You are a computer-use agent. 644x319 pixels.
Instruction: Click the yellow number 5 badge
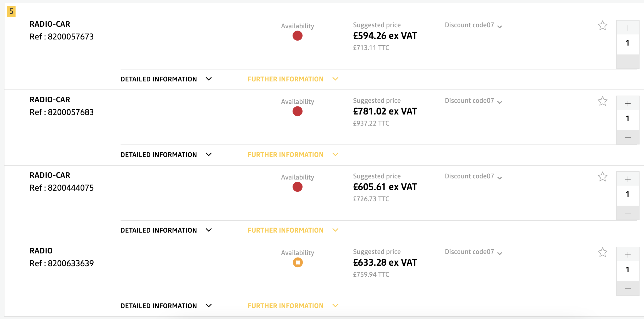click(x=11, y=11)
